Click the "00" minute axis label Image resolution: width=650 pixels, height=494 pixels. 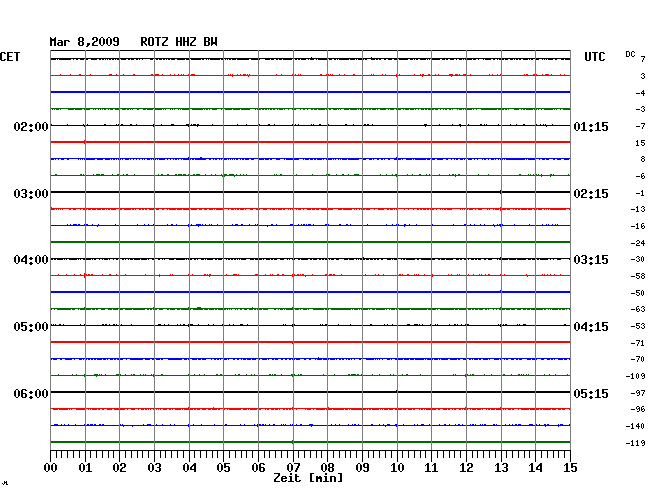[50, 467]
